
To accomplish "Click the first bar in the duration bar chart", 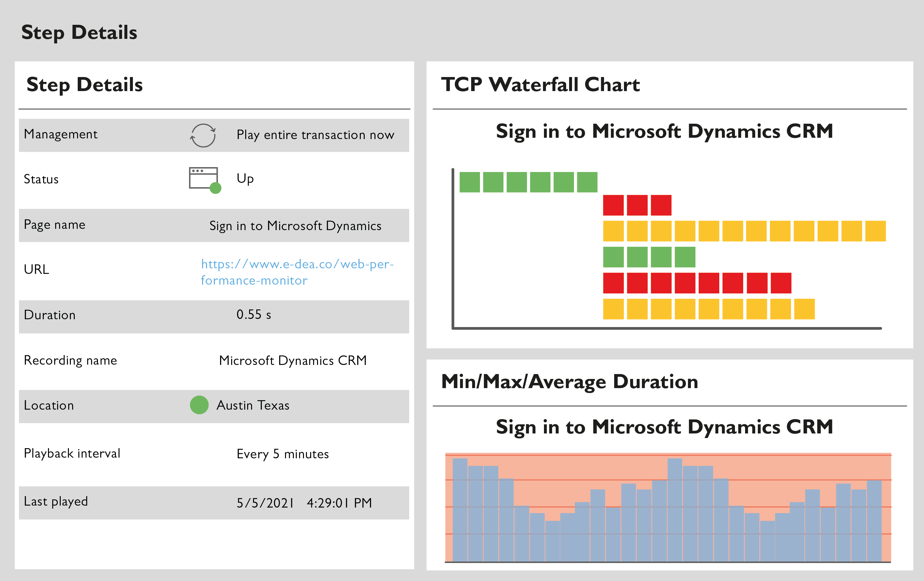I will point(460,510).
